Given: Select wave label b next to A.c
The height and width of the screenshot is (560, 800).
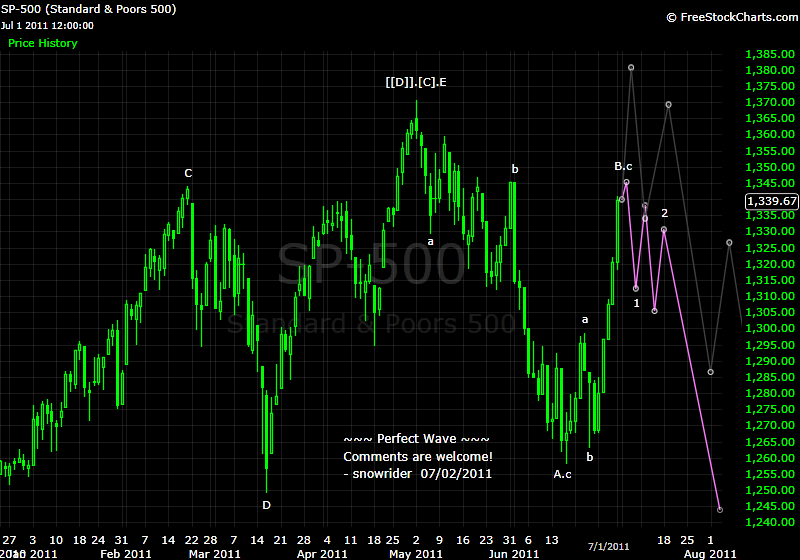Looking at the screenshot, I should click(590, 457).
